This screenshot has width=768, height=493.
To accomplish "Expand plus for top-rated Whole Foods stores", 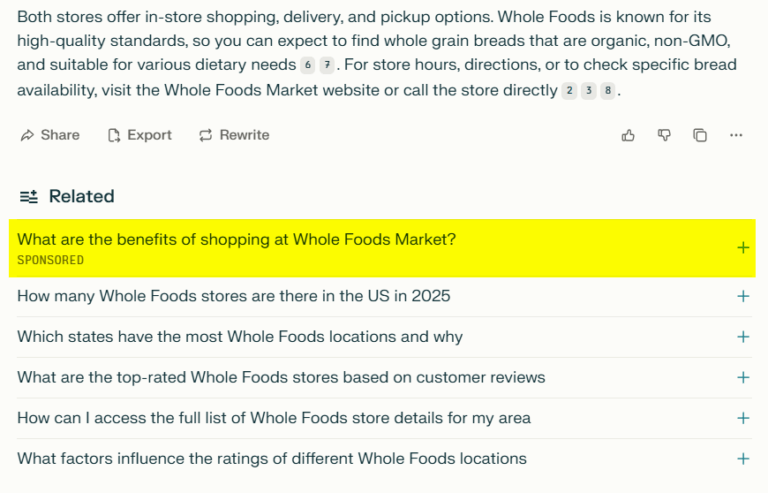I will point(742,377).
